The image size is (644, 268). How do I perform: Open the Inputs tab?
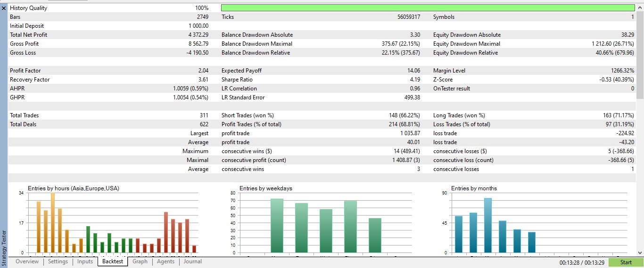85,261
